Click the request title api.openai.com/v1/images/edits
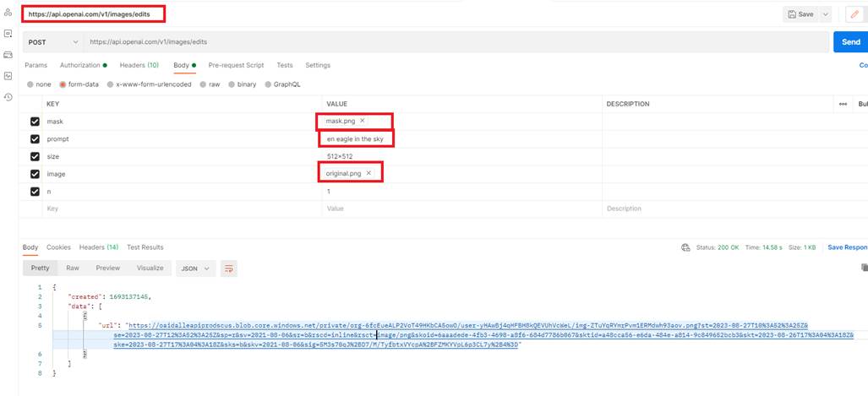 point(89,14)
